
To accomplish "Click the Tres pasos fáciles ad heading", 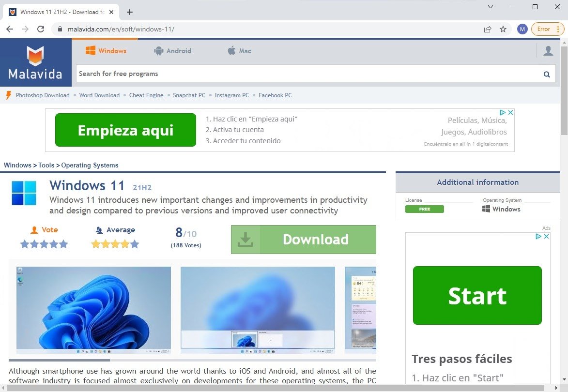I will point(462,359).
